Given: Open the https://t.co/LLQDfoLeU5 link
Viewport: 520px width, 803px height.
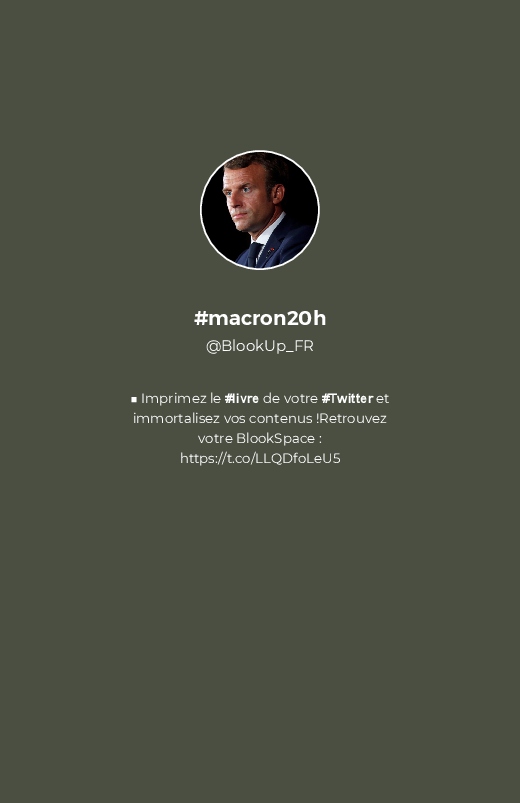Looking at the screenshot, I should tap(260, 458).
